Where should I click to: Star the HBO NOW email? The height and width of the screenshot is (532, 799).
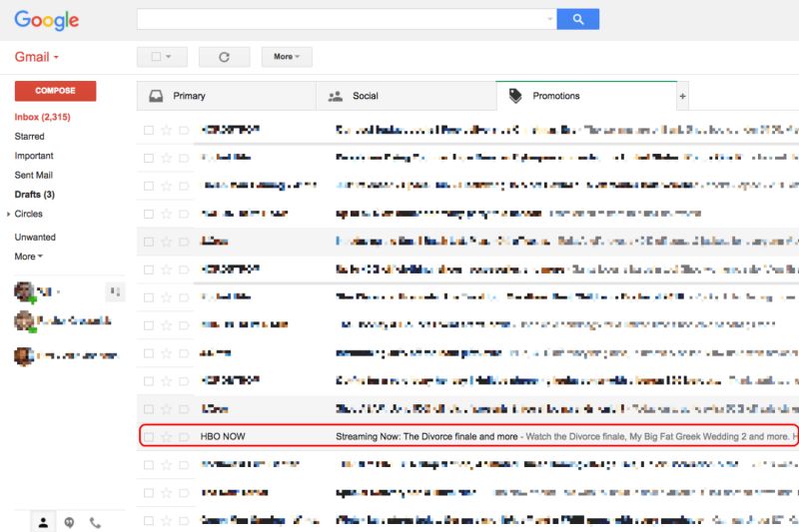pos(166,437)
